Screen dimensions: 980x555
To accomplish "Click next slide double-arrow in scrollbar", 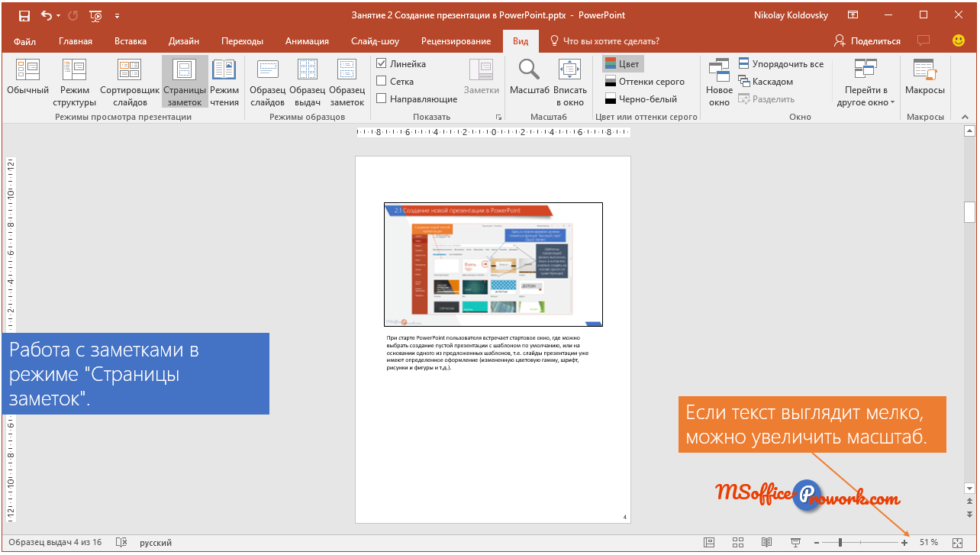I will pyautogui.click(x=970, y=515).
